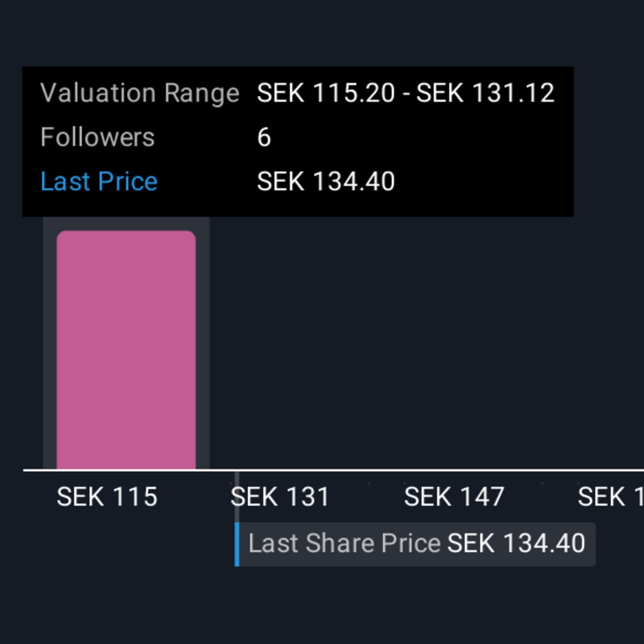
Task: Click the pink valuation histogram bar
Action: point(126,349)
